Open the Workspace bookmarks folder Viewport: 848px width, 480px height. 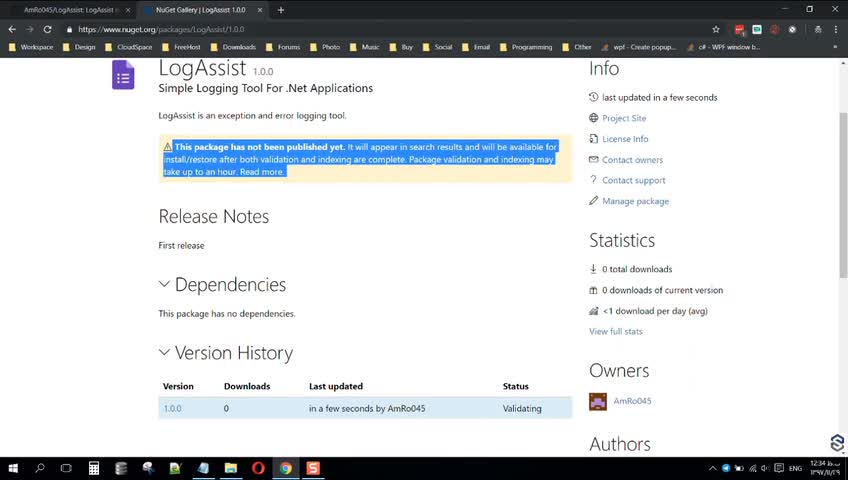tap(31, 47)
